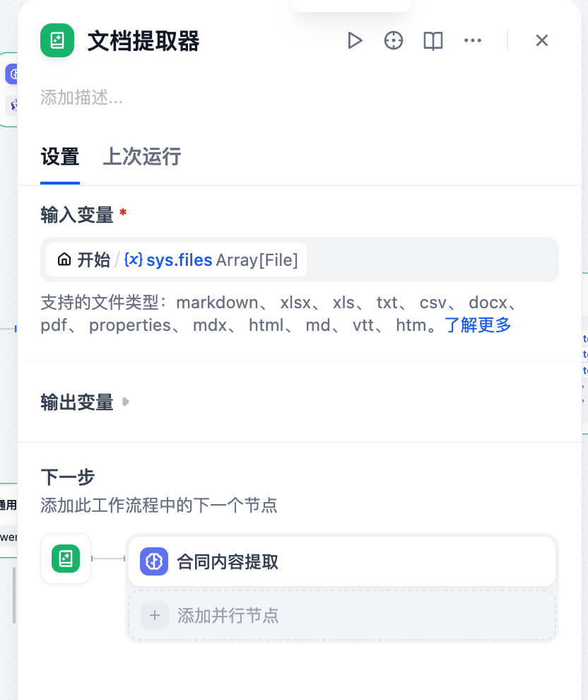Switch to the 设置 tab
Screen dimensions: 588x700
[60, 156]
